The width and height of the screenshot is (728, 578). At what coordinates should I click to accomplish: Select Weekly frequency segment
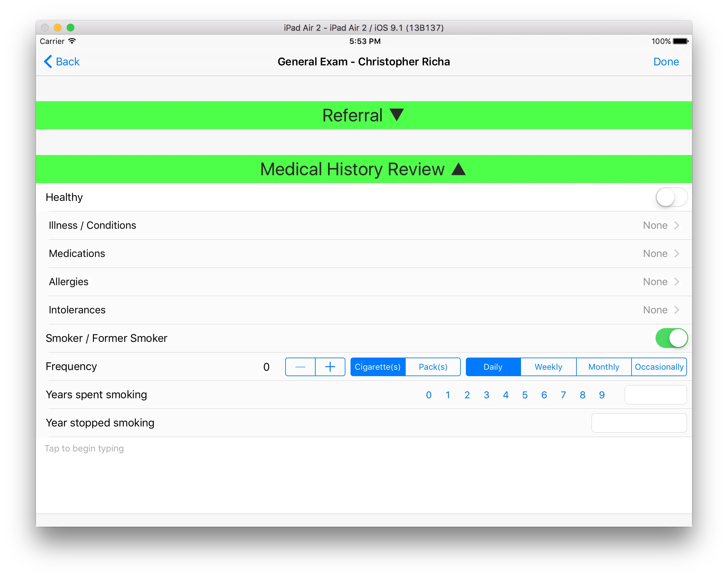(548, 367)
